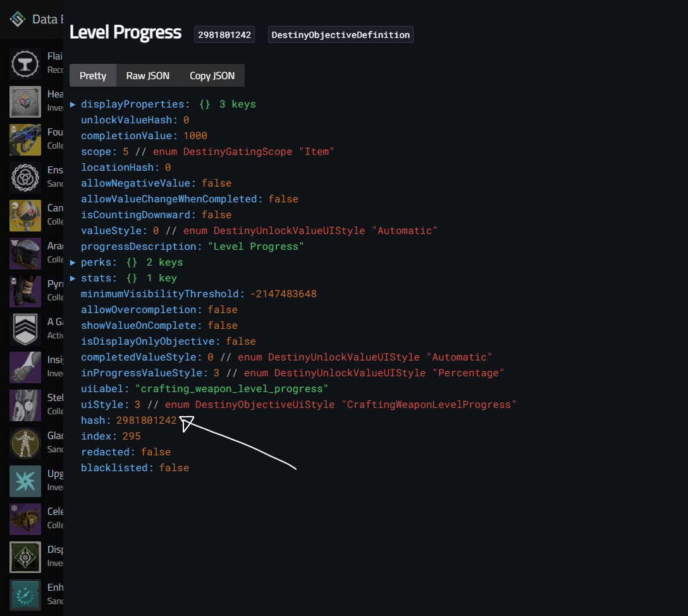This screenshot has width=688, height=616.
Task: Select the gauntlet Insight inventory thumbnail
Action: click(x=25, y=367)
